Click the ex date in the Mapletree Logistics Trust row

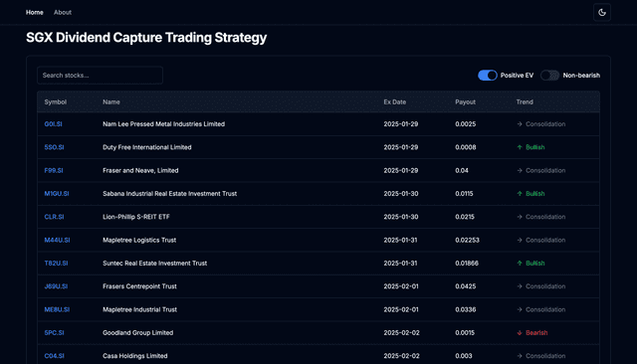400,240
